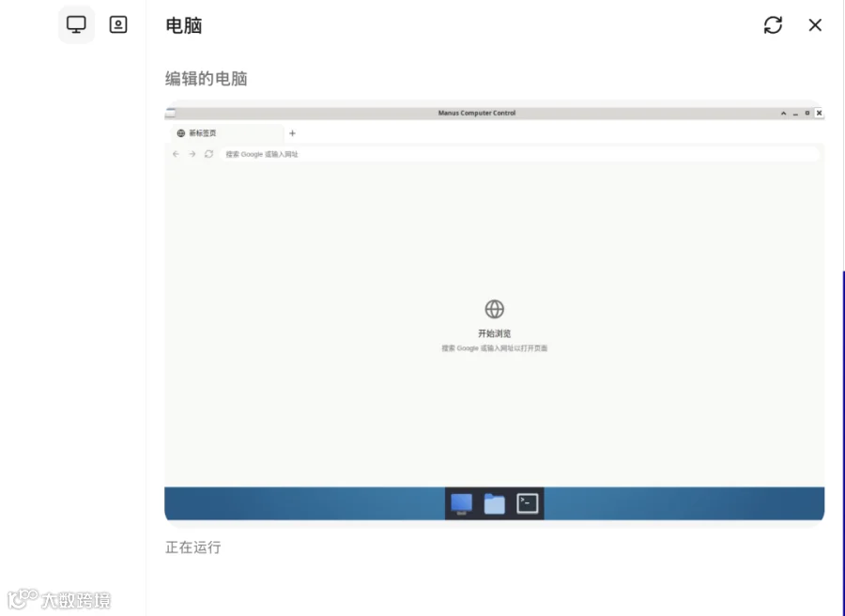The height and width of the screenshot is (616, 845).
Task: Go back in the browser
Action: (x=176, y=154)
